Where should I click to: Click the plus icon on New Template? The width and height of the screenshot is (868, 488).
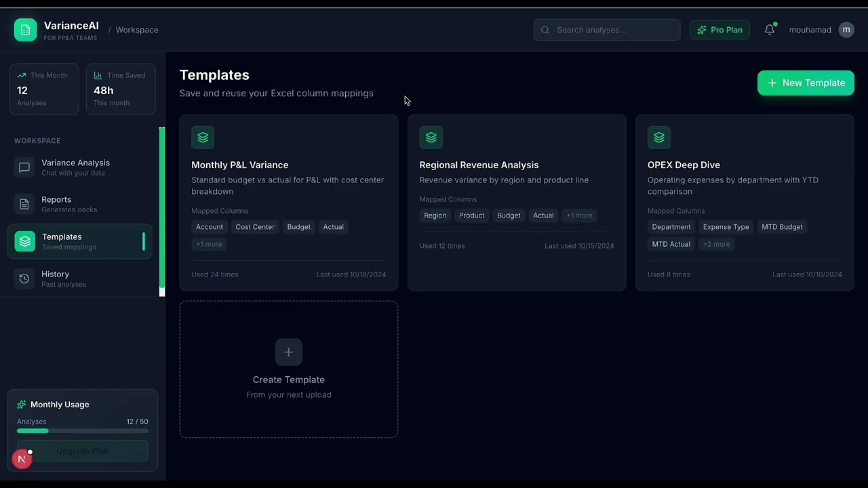pyautogui.click(x=772, y=83)
